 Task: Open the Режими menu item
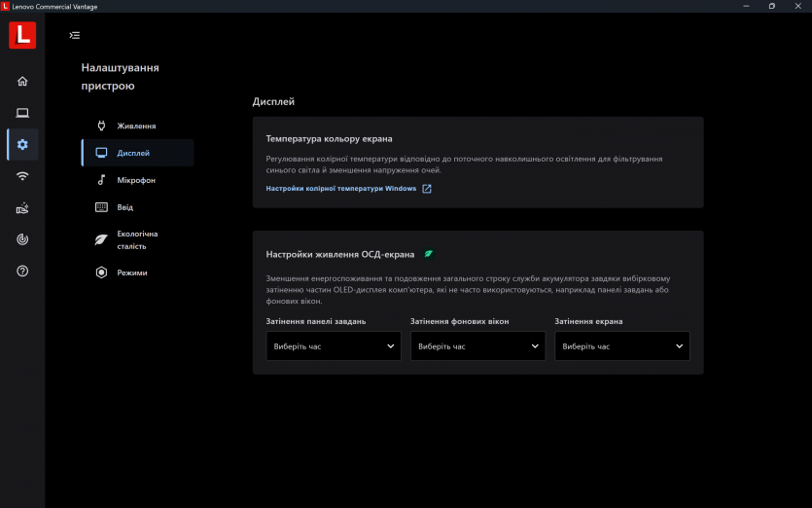131,272
